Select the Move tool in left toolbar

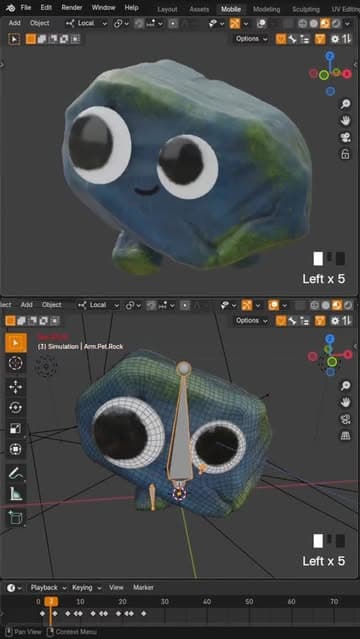tap(16, 387)
